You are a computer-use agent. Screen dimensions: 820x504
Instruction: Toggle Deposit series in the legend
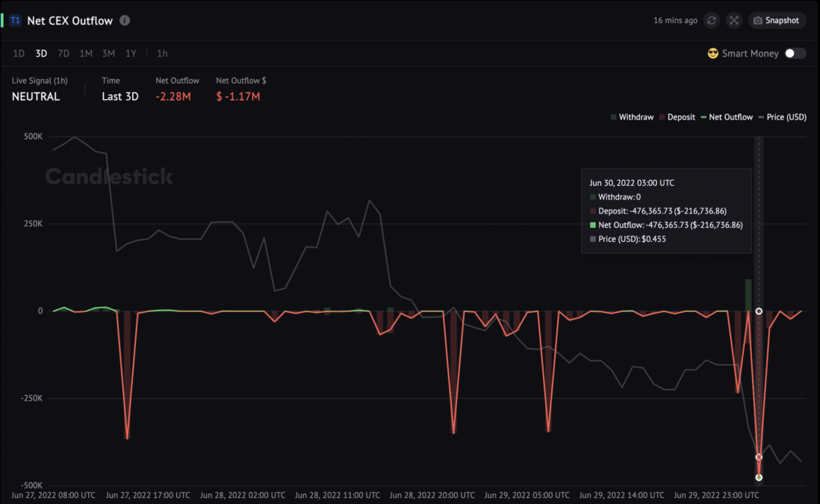coord(677,117)
